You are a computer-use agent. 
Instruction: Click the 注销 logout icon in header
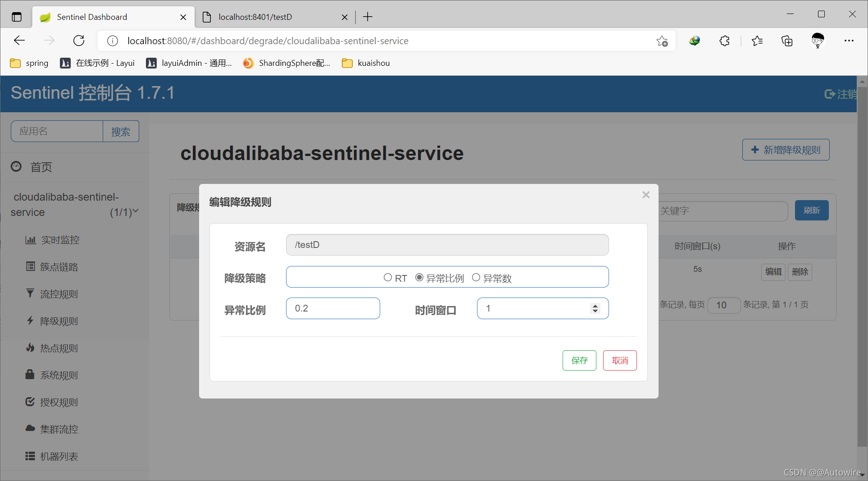point(830,94)
